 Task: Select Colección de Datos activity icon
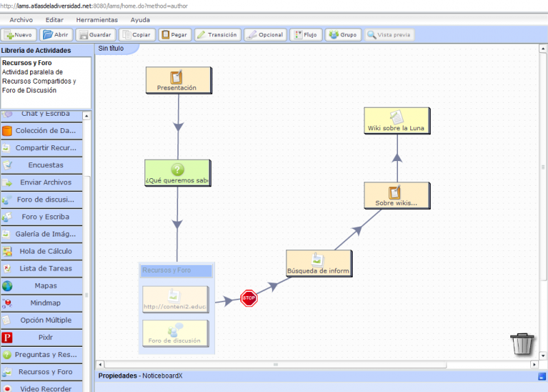[x=7, y=131]
